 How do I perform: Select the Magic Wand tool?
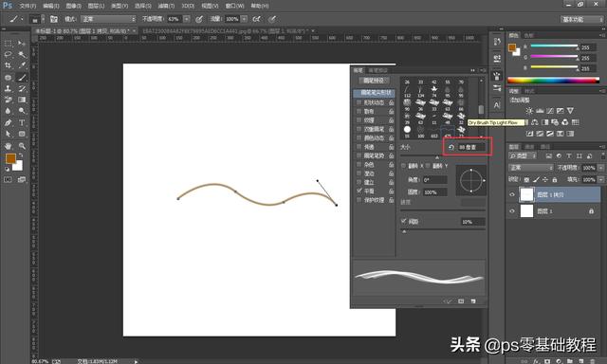tap(22, 55)
